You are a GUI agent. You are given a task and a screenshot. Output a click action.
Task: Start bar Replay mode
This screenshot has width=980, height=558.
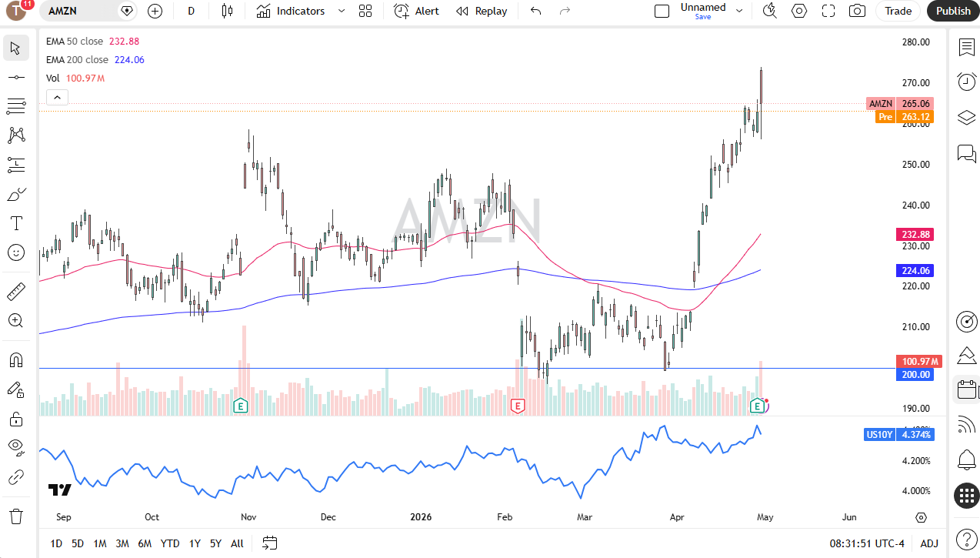(x=482, y=11)
